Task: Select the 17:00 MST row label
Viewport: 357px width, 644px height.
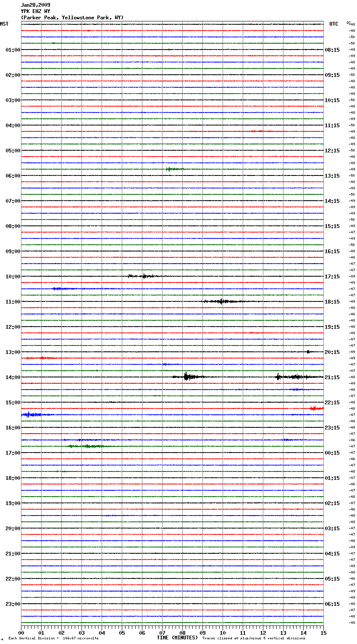Action: tap(13, 453)
